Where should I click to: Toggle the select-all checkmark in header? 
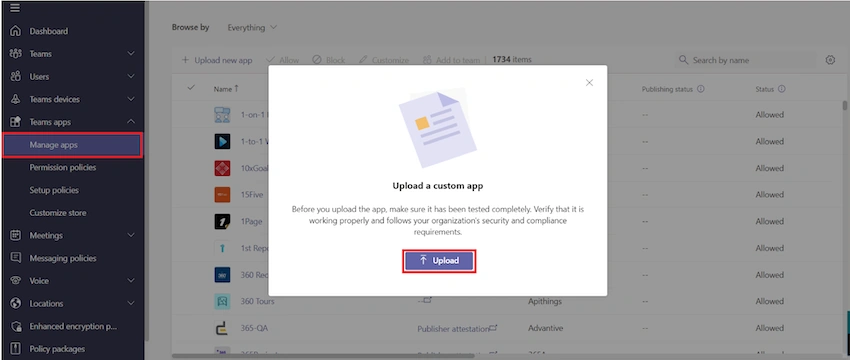(191, 87)
